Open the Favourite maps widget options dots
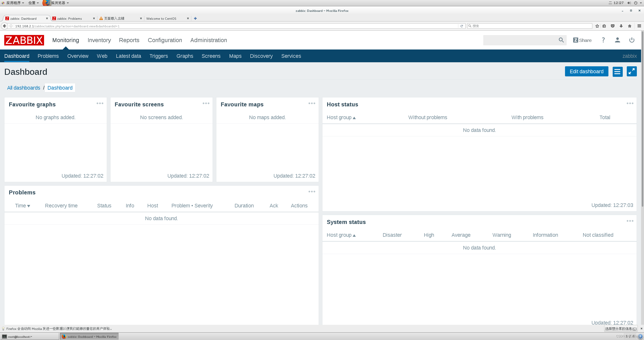Image resolution: width=644 pixels, height=340 pixels. click(312, 103)
